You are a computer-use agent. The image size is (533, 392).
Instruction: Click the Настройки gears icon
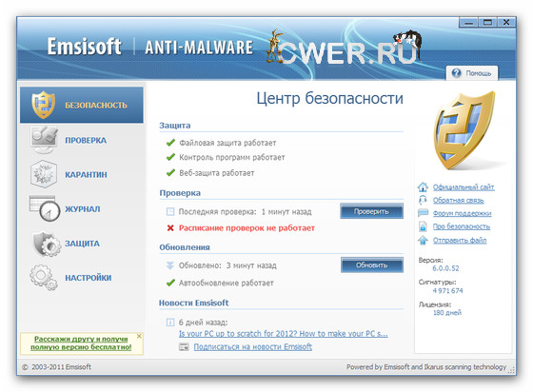[44, 278]
